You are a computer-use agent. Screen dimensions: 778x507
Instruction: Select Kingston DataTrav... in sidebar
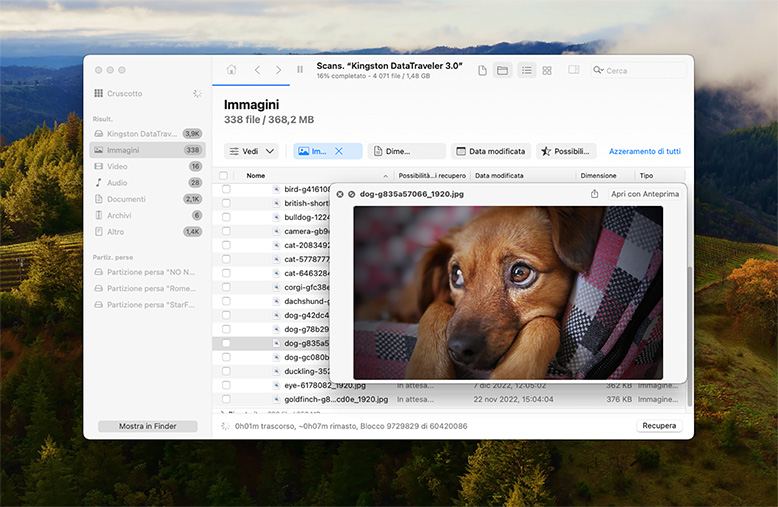point(147,133)
